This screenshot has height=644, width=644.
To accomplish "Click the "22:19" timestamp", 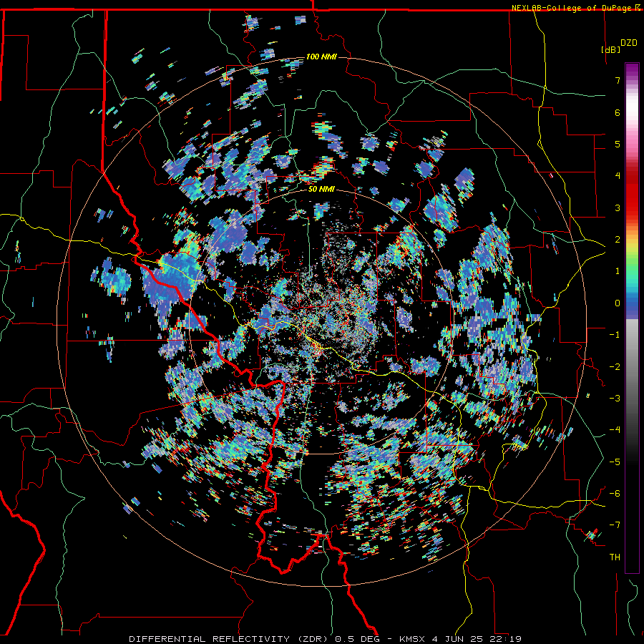I will (x=507, y=639).
